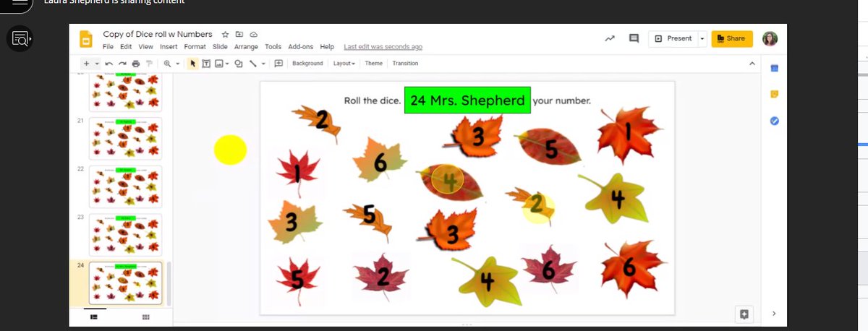This screenshot has height=331, width=868.
Task: Open the File menu
Action: 108,47
